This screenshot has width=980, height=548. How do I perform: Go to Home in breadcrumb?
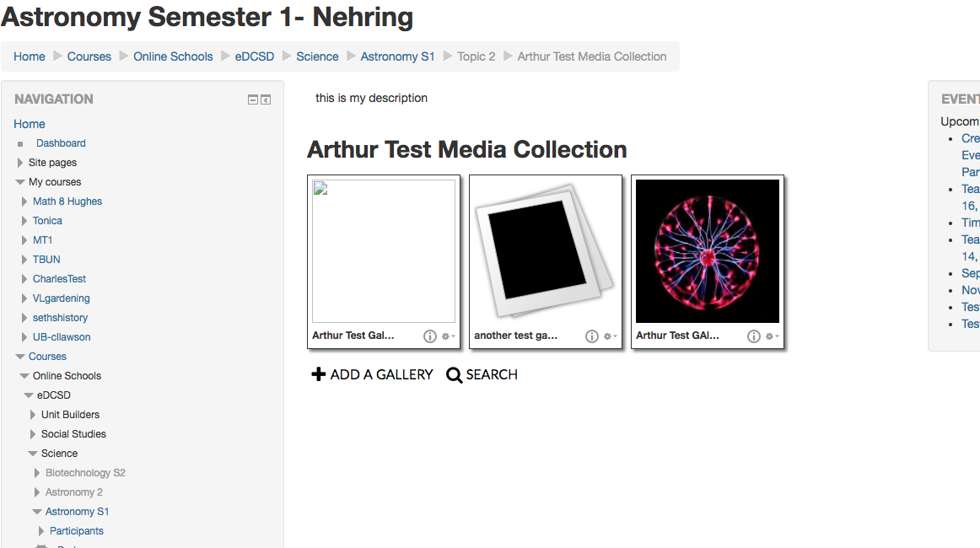30,56
